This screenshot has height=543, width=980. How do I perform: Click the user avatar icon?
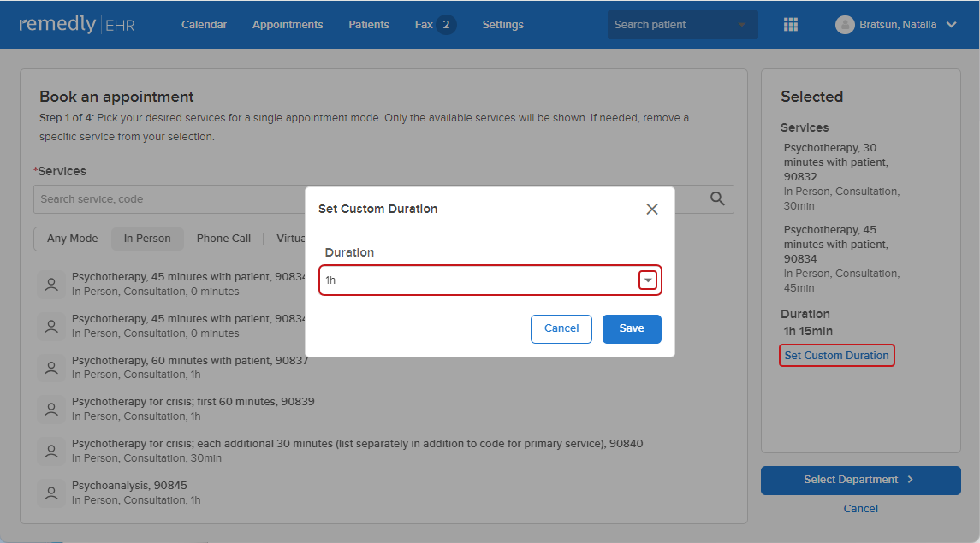(845, 25)
